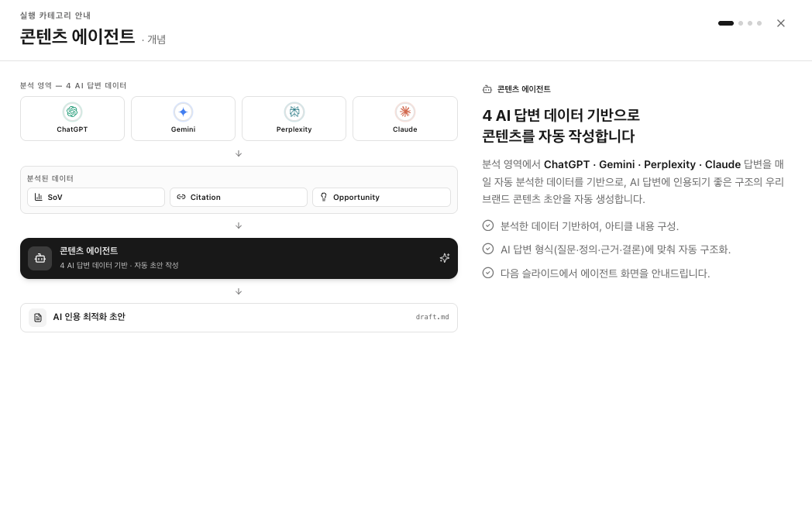Go to the second slide dot
812x506 pixels.
tap(741, 23)
